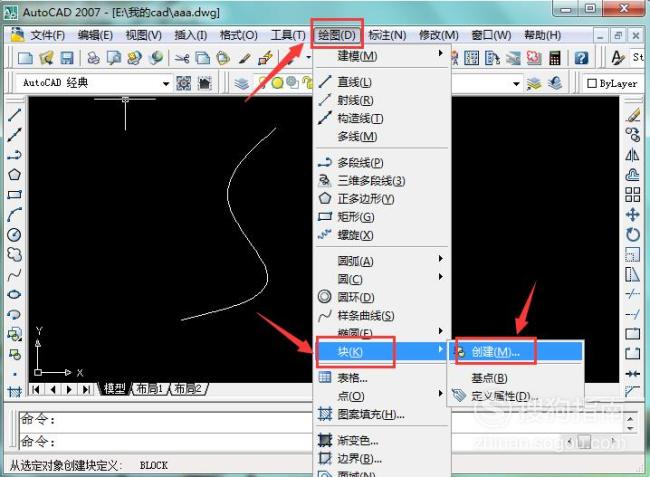
Task: Click the Layer Properties Manager icon
Action: 241,83
